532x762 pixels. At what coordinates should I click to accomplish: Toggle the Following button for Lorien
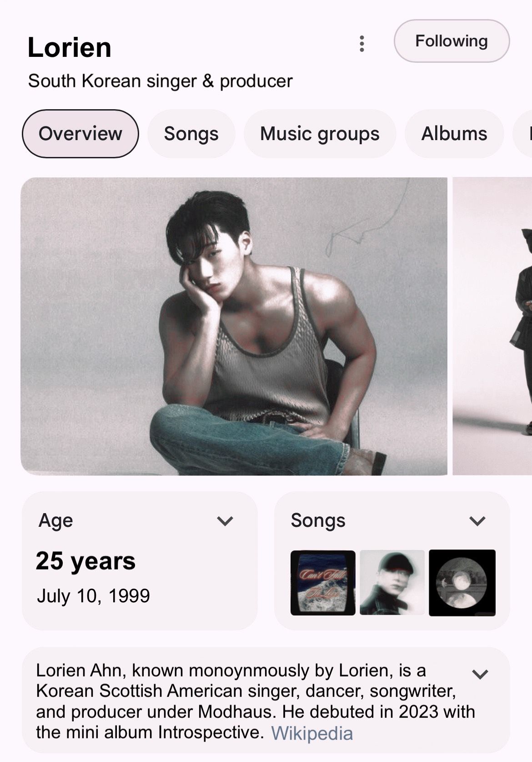[x=452, y=41]
